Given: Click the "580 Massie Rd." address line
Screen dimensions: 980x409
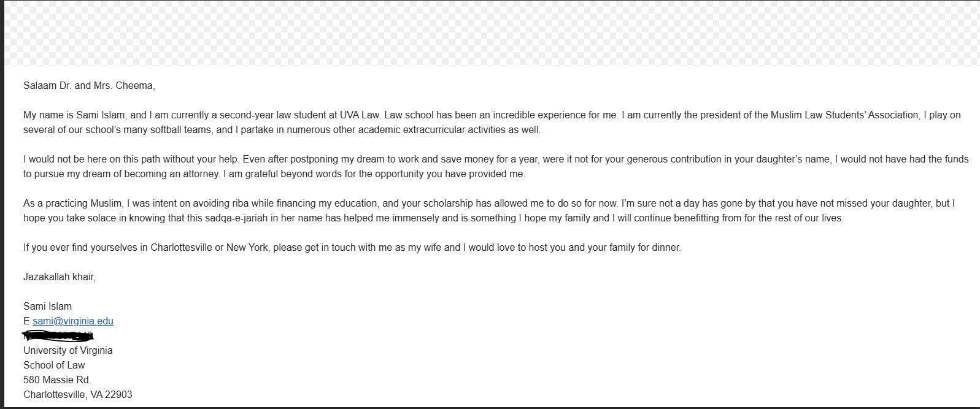Looking at the screenshot, I should click(x=57, y=380).
